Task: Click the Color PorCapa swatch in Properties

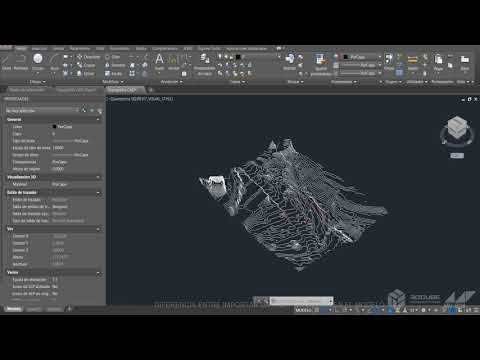Action: click(54, 127)
